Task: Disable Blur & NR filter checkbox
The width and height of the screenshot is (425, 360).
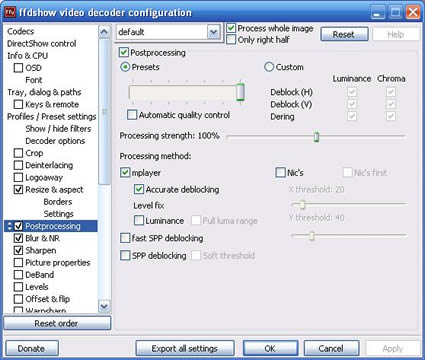Action: click(x=18, y=238)
